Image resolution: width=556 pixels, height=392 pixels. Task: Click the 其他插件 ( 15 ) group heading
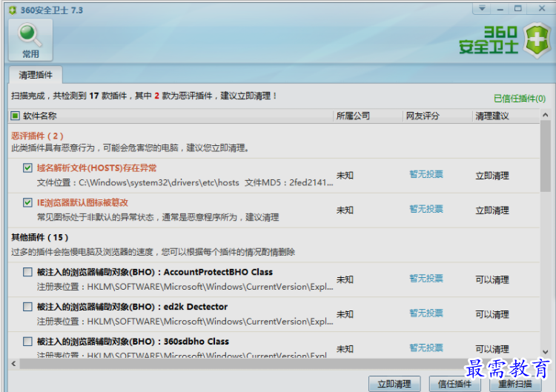coord(40,237)
